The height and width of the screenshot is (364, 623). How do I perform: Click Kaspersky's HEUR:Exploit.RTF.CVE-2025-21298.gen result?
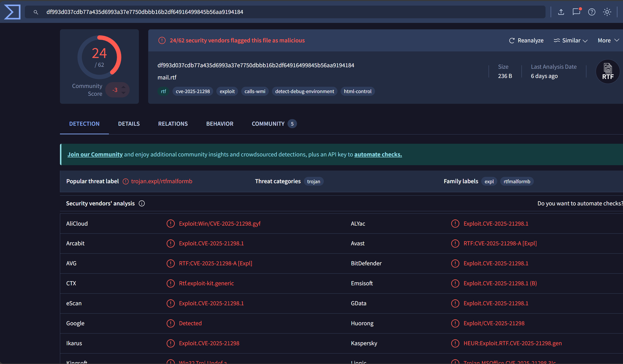[512, 343]
